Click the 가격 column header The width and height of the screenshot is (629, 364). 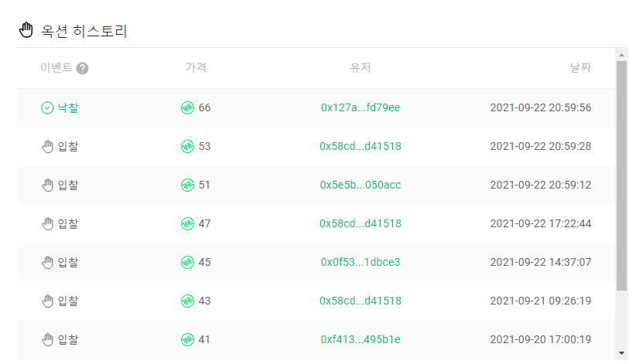(x=196, y=67)
